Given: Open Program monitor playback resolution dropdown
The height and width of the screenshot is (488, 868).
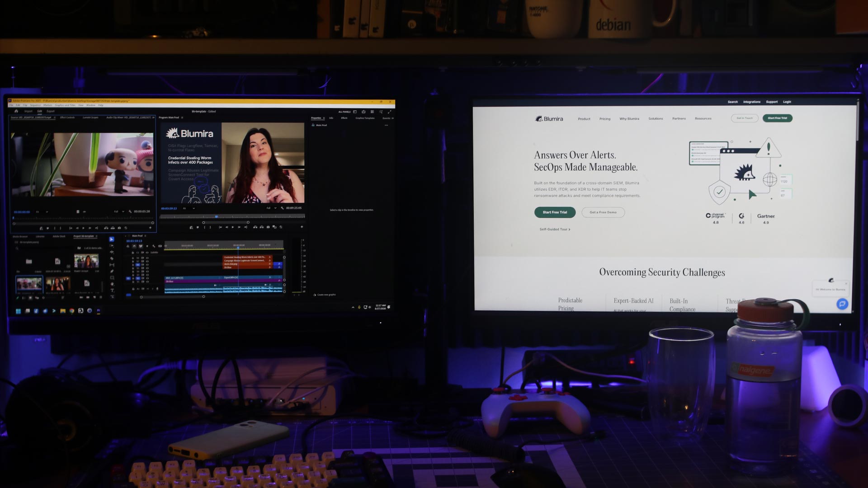Looking at the screenshot, I should point(271,208).
